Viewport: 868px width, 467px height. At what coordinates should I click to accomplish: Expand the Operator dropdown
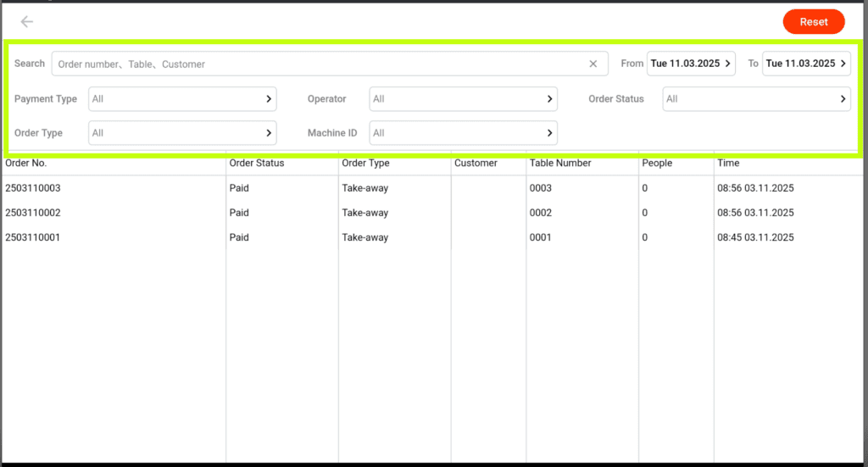pyautogui.click(x=463, y=99)
